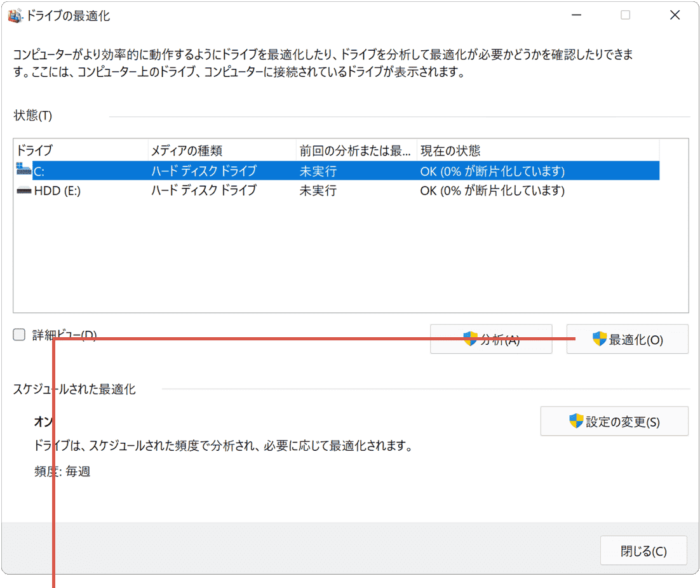Enable the 詳細ビュー(D) checkbox
The height and width of the screenshot is (588, 700).
pyautogui.click(x=18, y=333)
